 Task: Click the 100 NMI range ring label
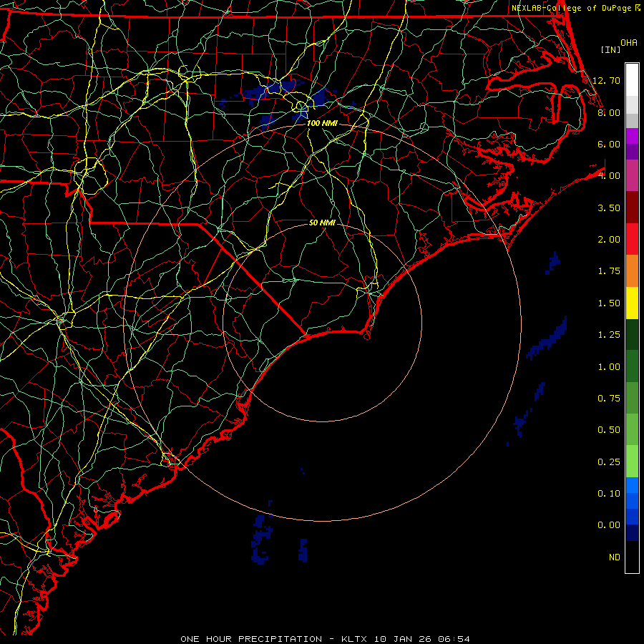tap(323, 123)
